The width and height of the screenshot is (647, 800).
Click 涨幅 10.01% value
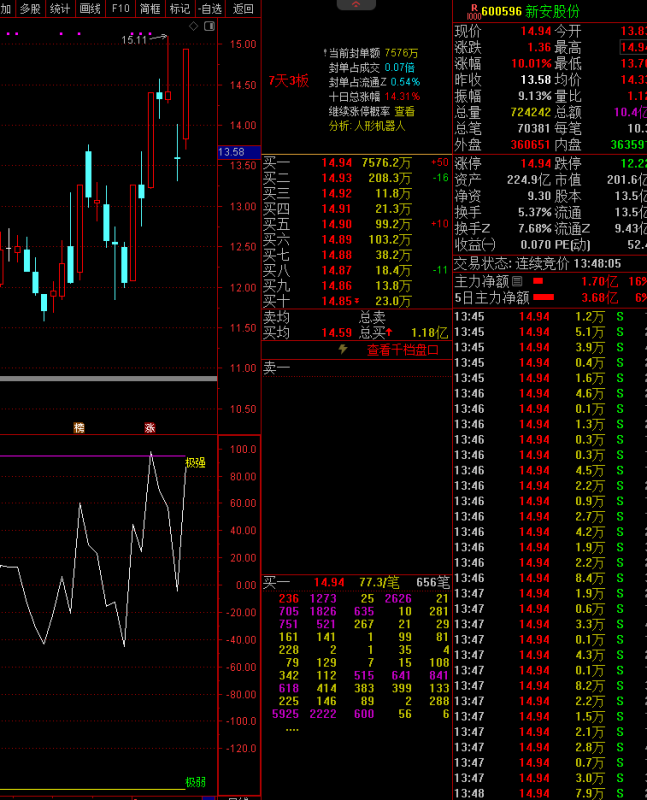(x=531, y=64)
